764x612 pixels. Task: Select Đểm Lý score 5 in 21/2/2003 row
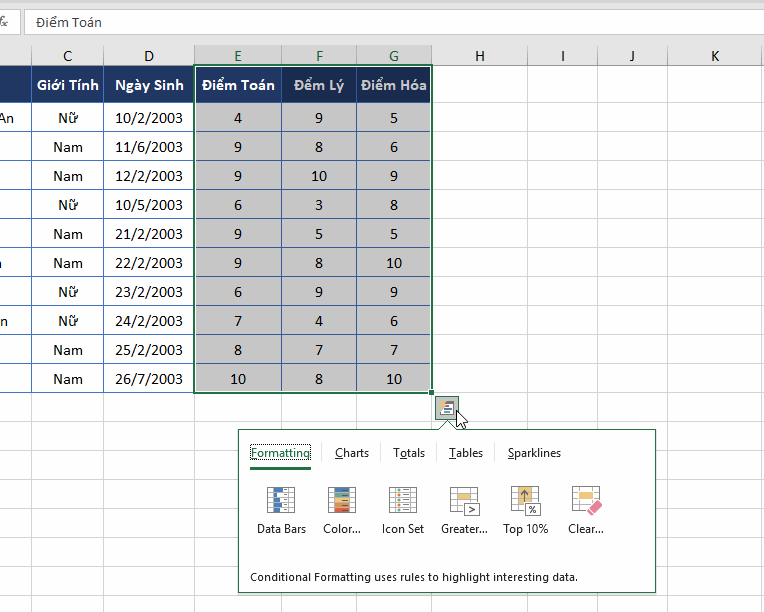pos(319,234)
